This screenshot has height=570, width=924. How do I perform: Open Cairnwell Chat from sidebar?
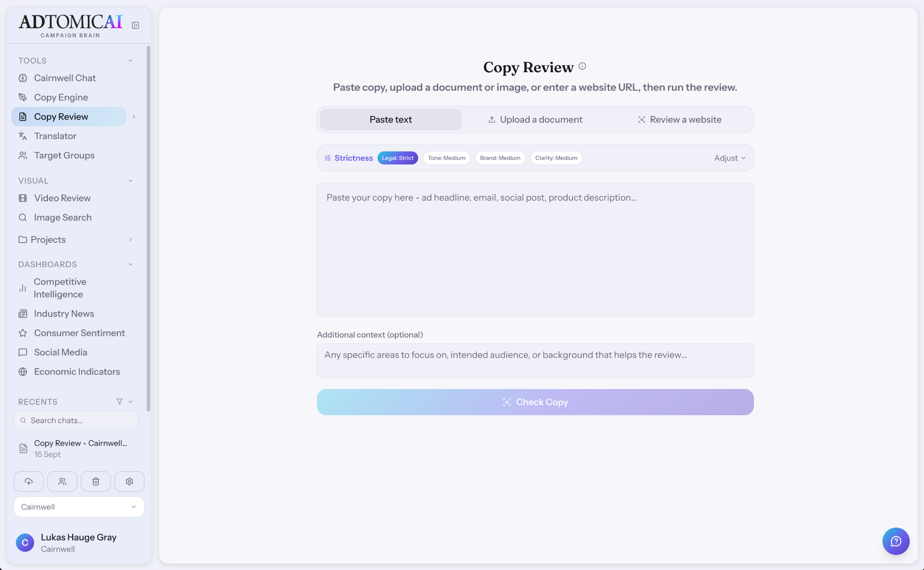click(69, 78)
